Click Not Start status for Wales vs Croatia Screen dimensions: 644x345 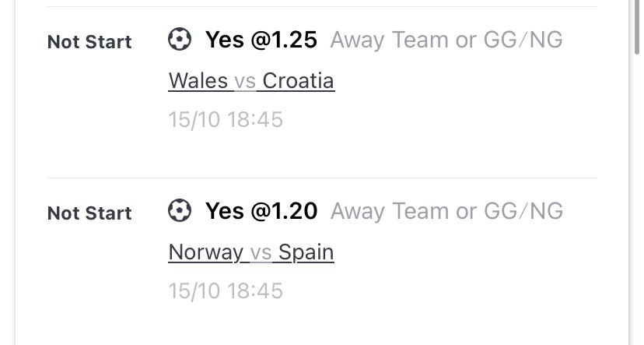pyautogui.click(x=89, y=42)
